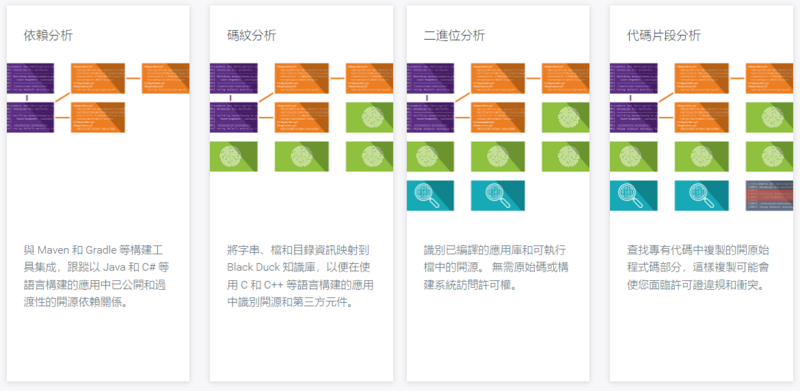The image size is (800, 391).
Task: Click the 依賴分析 card heading
Action: (x=48, y=36)
